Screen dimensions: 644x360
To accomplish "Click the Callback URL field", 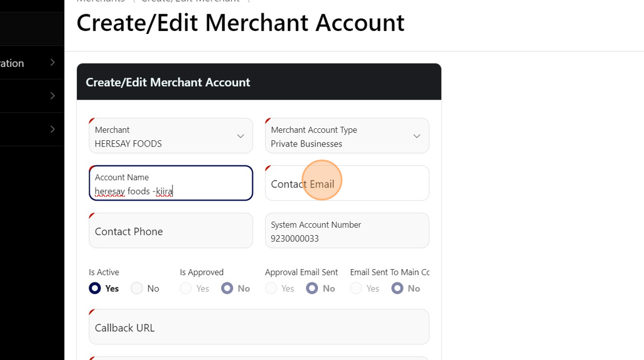I will coord(259,328).
